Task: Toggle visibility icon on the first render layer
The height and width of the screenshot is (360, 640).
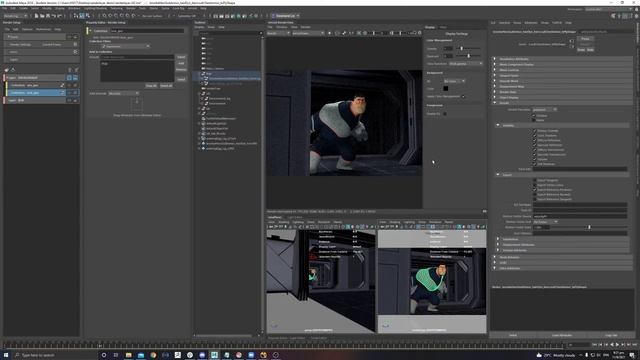Action: point(69,78)
